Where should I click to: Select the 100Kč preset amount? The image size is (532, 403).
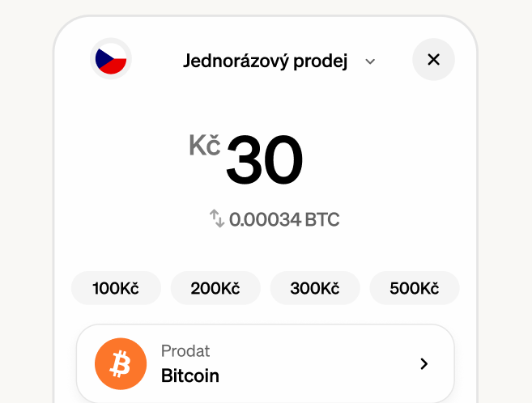[x=117, y=288]
